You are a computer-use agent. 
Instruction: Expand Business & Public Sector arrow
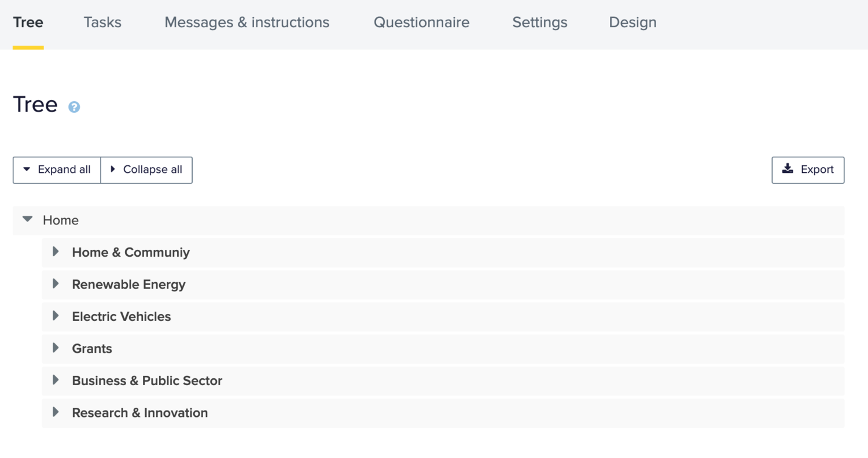point(56,380)
